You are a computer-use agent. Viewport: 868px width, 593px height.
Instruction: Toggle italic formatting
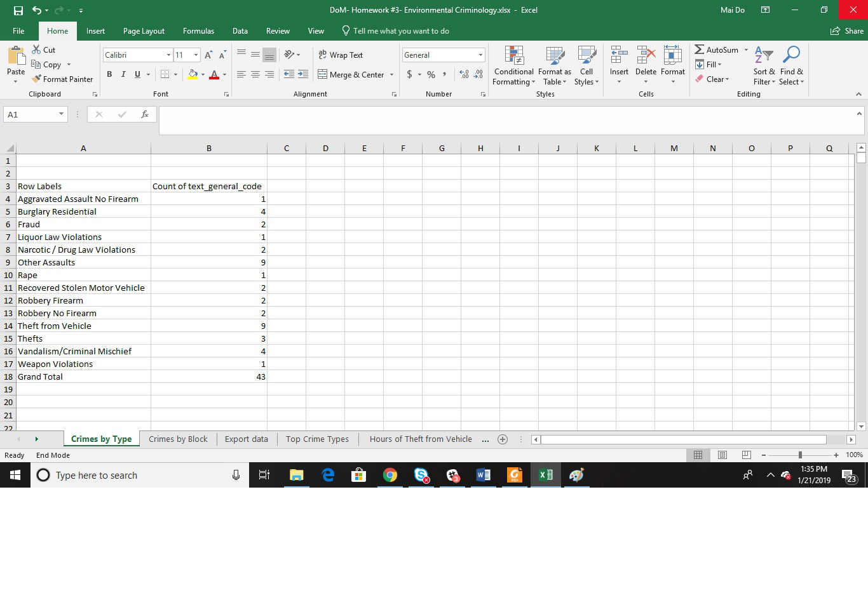(123, 74)
